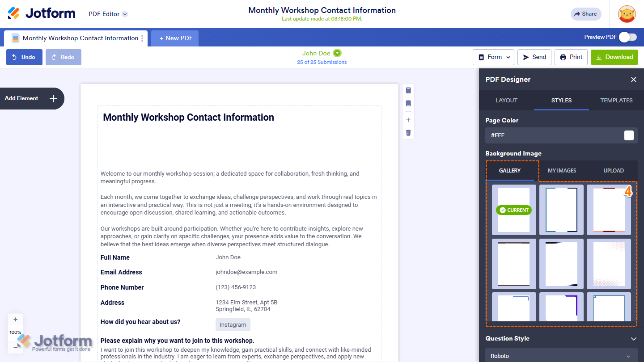The height and width of the screenshot is (362, 644).
Task: Choose the teal-and-navy bordered background thumbnail
Action: point(561,210)
